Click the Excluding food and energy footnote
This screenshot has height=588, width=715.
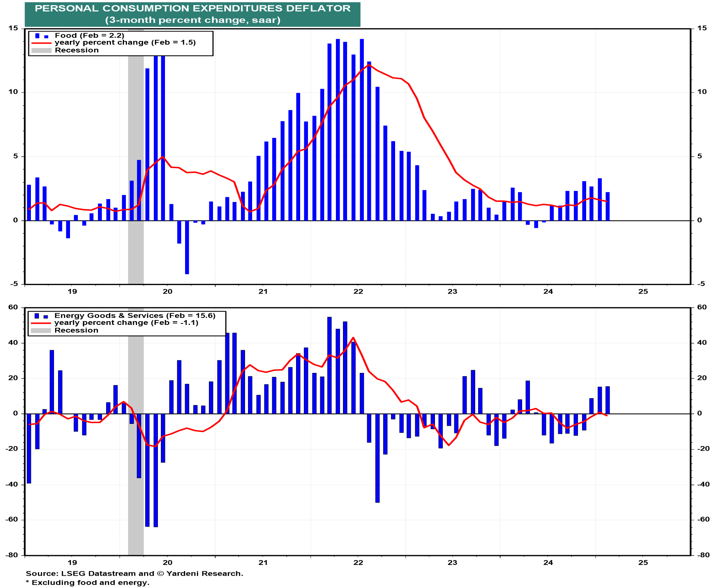tap(88, 582)
